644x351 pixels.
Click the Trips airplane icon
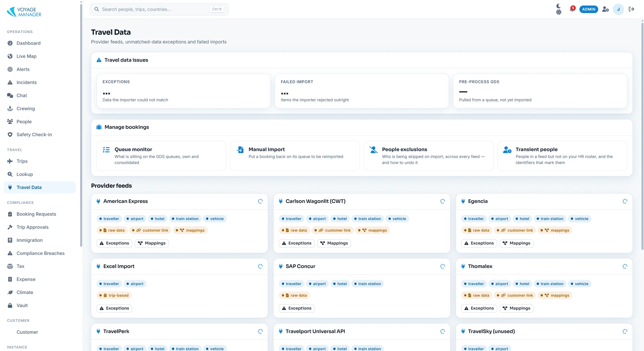coord(10,161)
